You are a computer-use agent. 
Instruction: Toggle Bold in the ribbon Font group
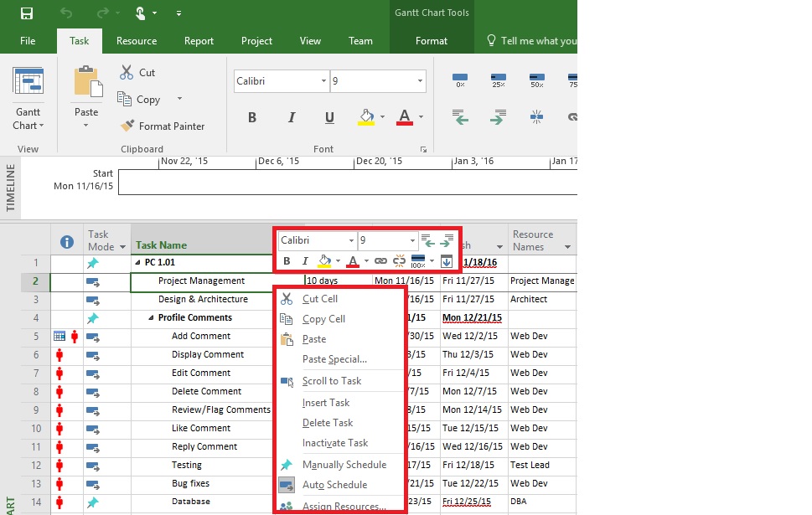252,117
